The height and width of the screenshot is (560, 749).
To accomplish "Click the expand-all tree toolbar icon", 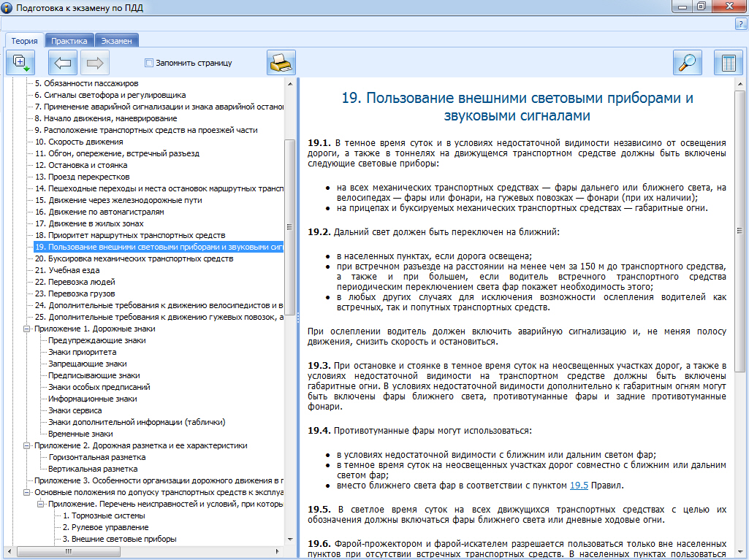I will tap(20, 63).
